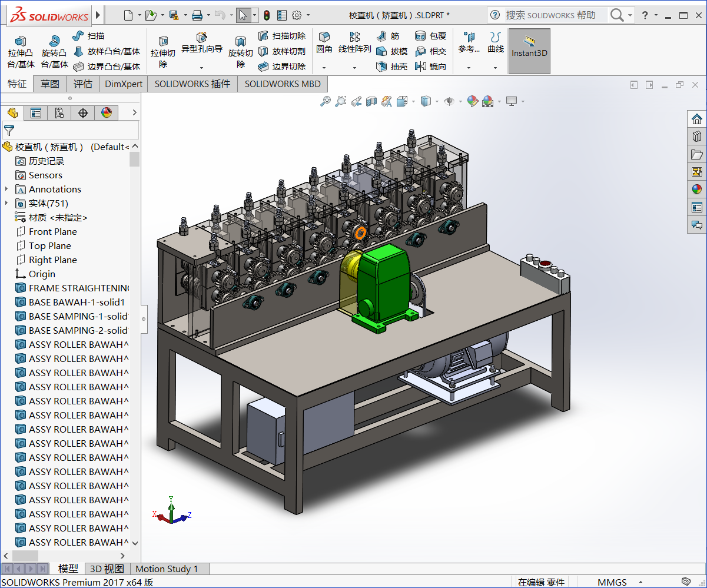Viewport: 707px width, 588px height.
Task: Click the Edit Appearance pencil-ball icon
Action: click(x=472, y=101)
